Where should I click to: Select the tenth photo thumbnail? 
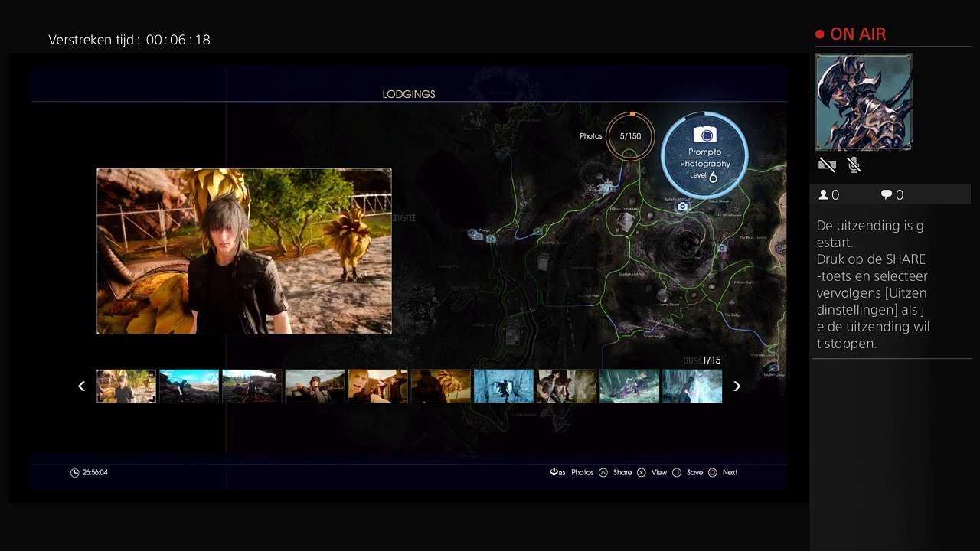(692, 386)
